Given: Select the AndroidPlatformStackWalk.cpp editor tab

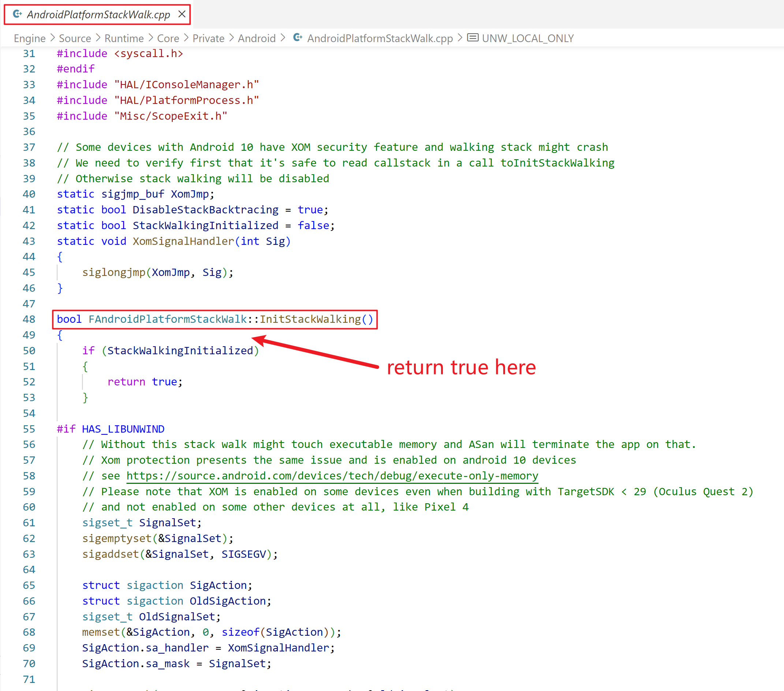Looking at the screenshot, I should 98,15.
